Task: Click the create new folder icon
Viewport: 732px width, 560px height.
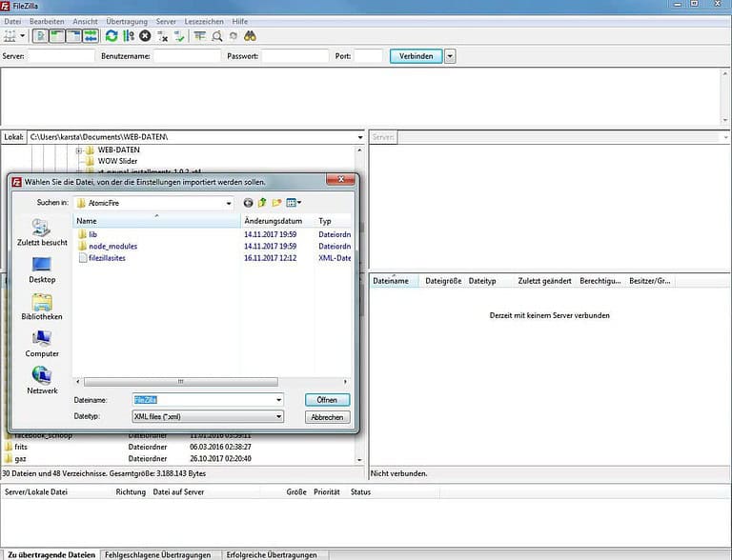Action: (x=276, y=203)
